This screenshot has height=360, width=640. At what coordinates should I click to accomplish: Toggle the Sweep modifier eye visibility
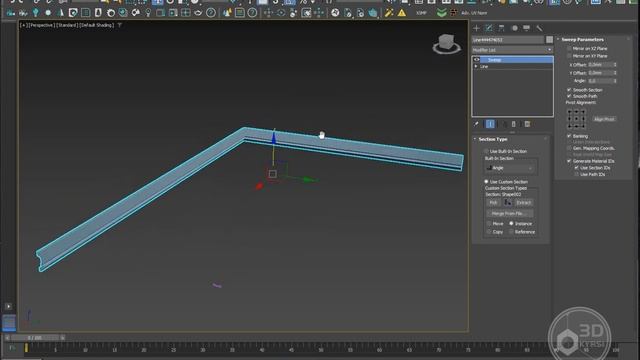point(476,60)
